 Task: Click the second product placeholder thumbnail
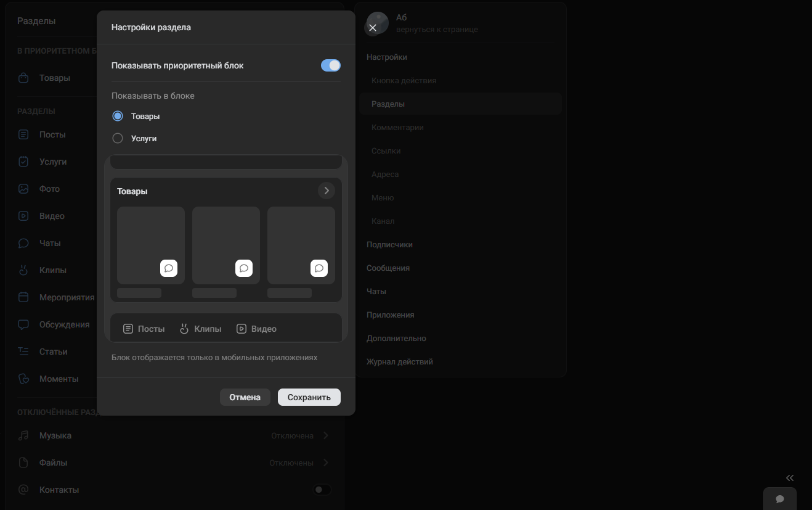(x=226, y=245)
